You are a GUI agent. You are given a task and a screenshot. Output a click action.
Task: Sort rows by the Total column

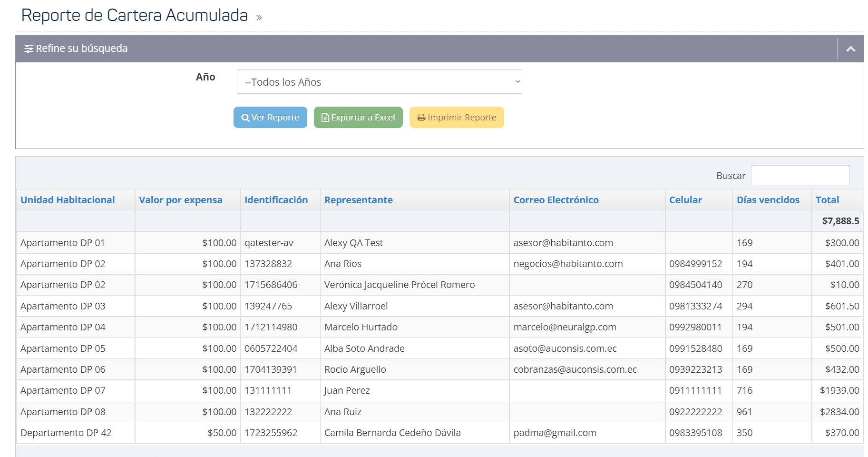point(827,200)
